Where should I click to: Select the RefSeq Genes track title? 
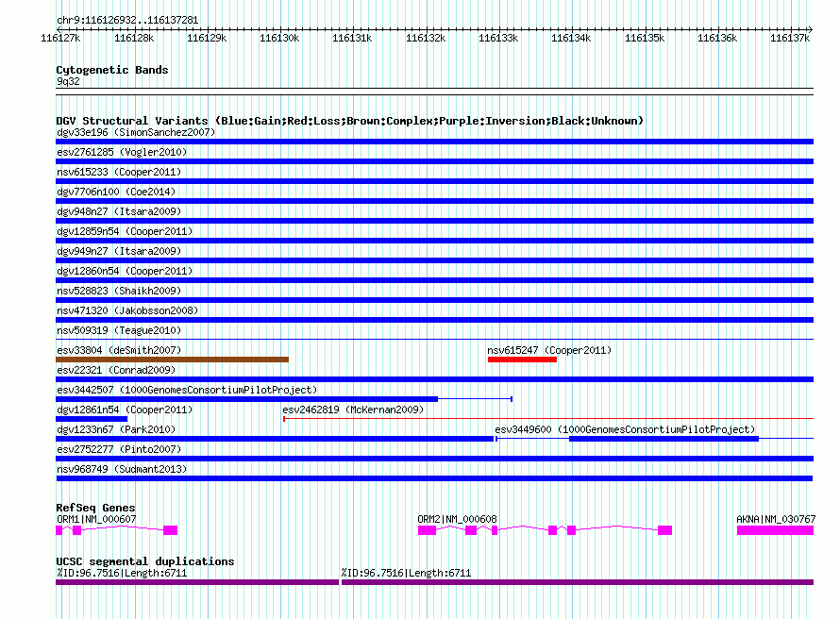[95, 508]
